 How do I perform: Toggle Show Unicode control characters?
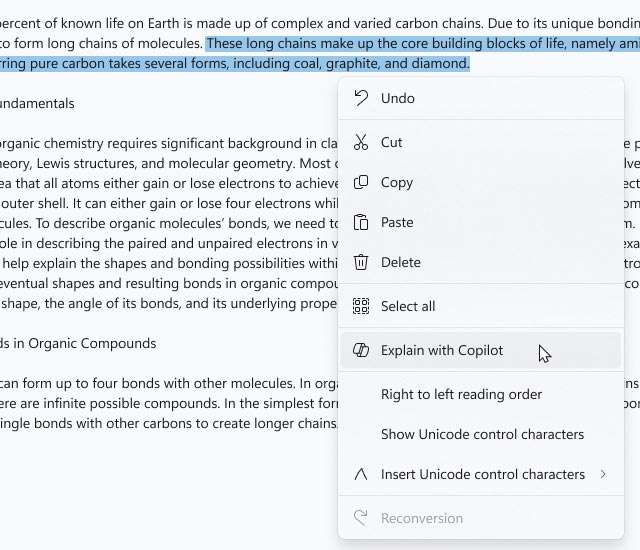point(482,434)
